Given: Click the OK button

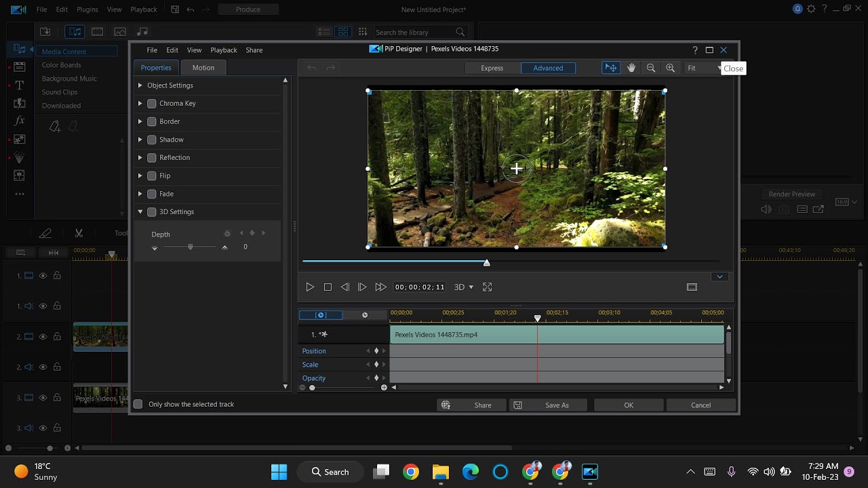Looking at the screenshot, I should pos(629,405).
